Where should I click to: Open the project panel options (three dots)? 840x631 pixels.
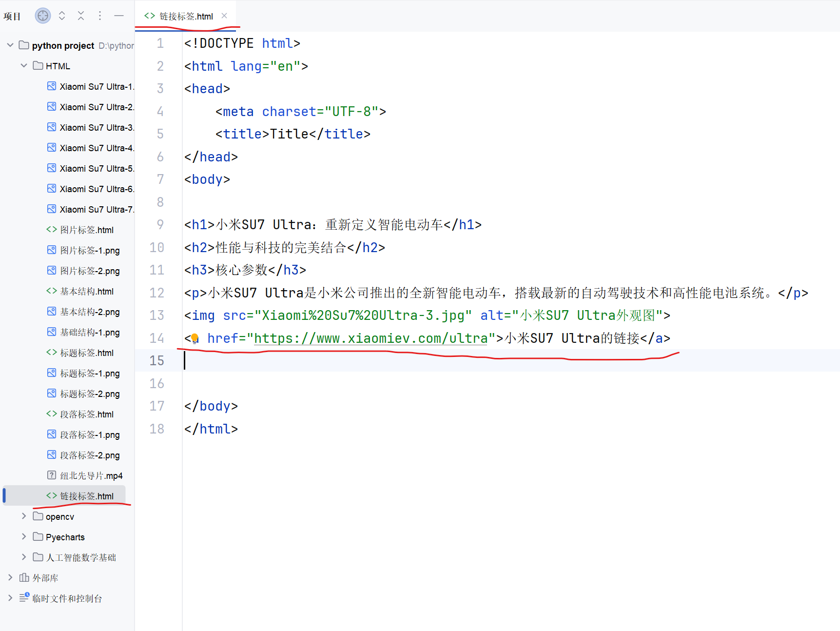point(100,16)
